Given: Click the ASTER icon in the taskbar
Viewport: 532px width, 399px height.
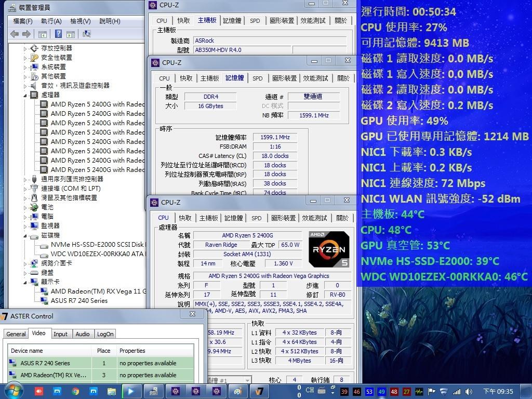Looking at the screenshot, I should point(257,391).
